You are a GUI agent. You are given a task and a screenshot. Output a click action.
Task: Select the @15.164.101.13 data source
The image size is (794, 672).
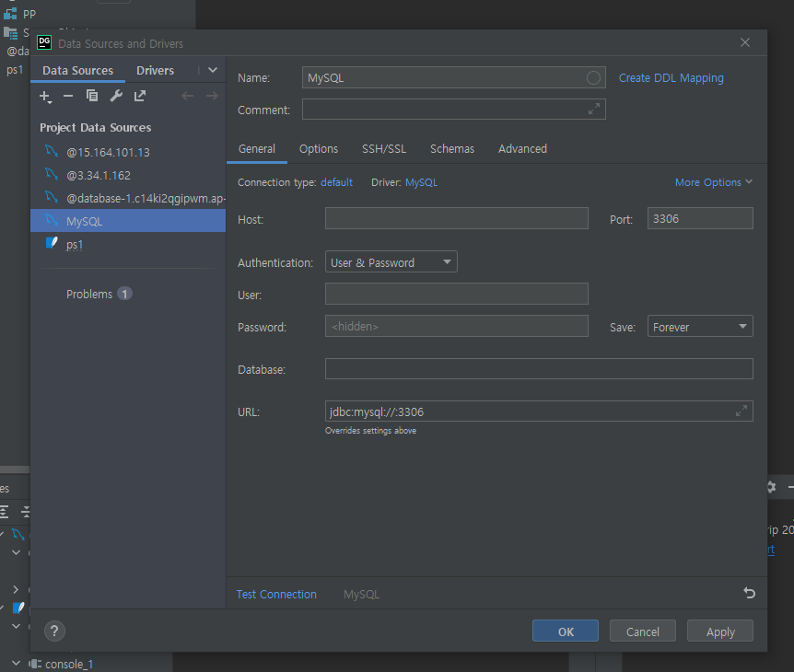128,152
